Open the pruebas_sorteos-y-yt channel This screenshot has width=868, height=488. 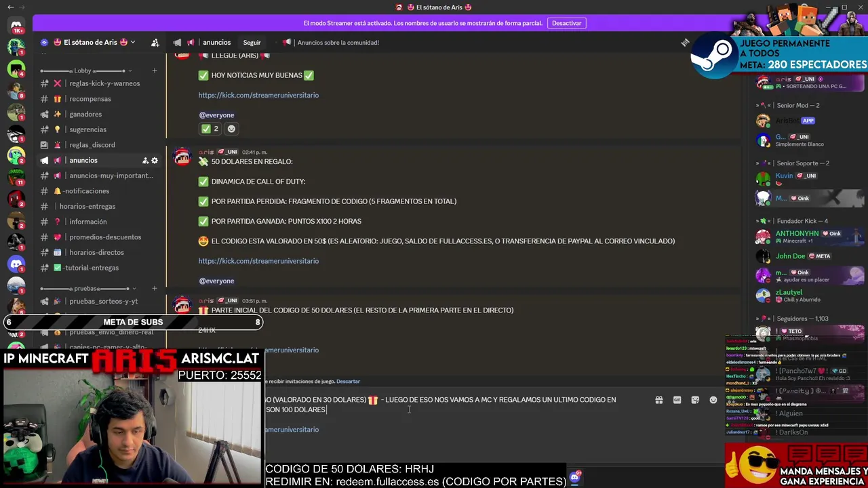98,302
